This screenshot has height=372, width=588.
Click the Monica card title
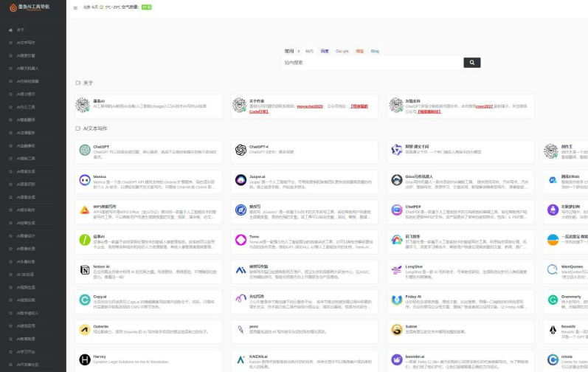[x=100, y=176]
